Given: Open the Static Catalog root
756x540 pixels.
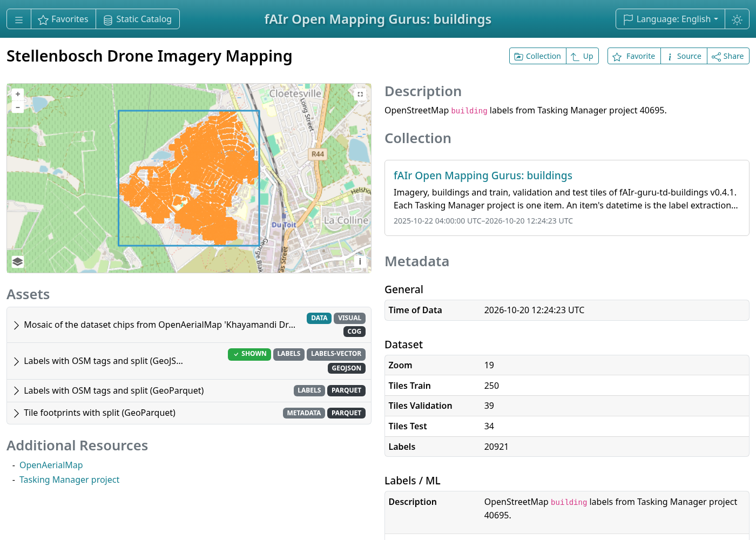Looking at the screenshot, I should [138, 19].
